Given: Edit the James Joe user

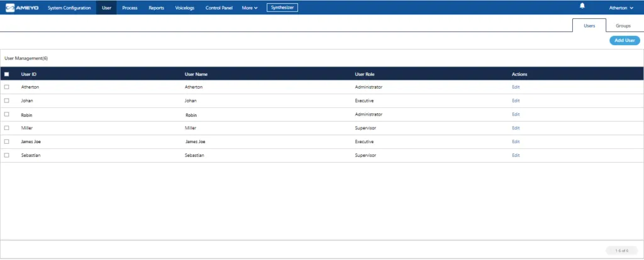Looking at the screenshot, I should (516, 141).
